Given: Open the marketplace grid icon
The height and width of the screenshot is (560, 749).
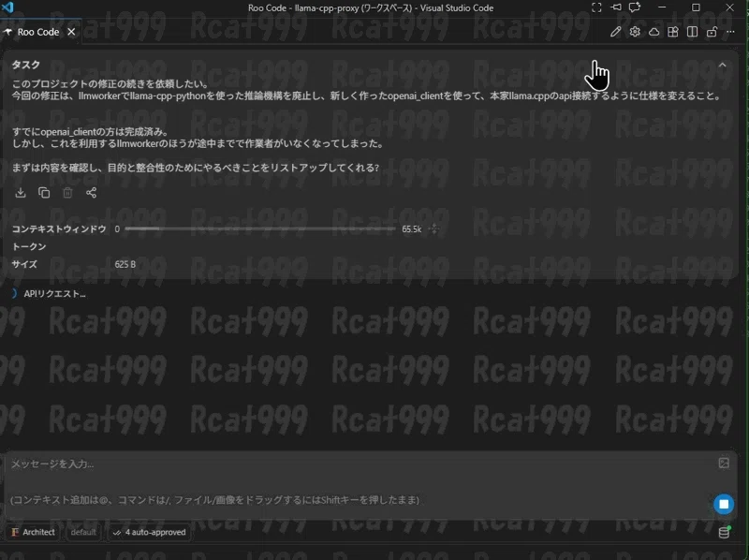Looking at the screenshot, I should [x=673, y=32].
